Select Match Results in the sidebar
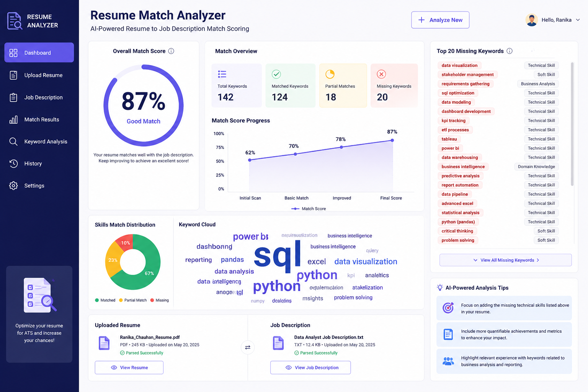 click(39, 119)
